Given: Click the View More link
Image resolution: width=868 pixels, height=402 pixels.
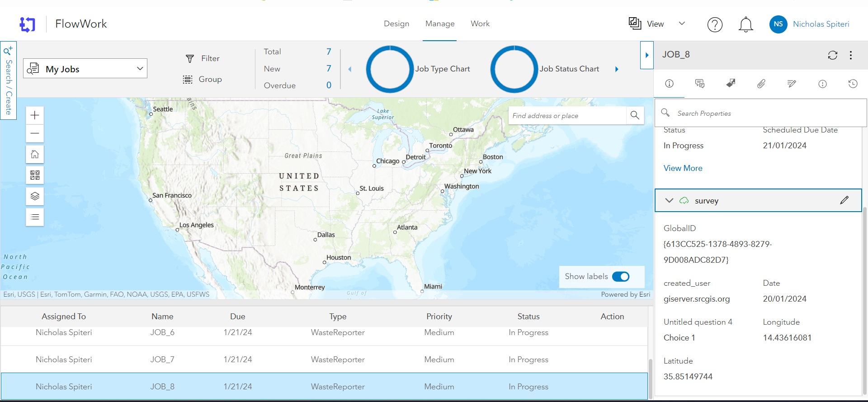Looking at the screenshot, I should click(x=683, y=168).
